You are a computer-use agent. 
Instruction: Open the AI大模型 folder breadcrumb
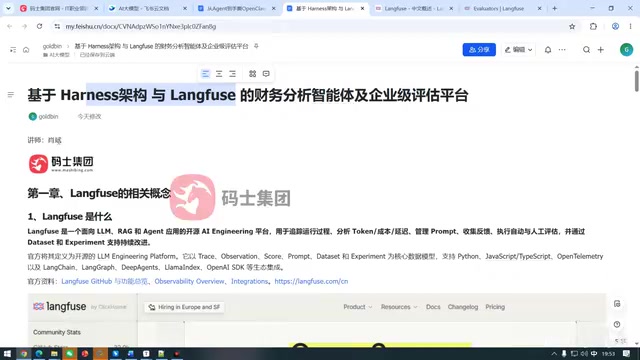pyautogui.click(x=56, y=55)
